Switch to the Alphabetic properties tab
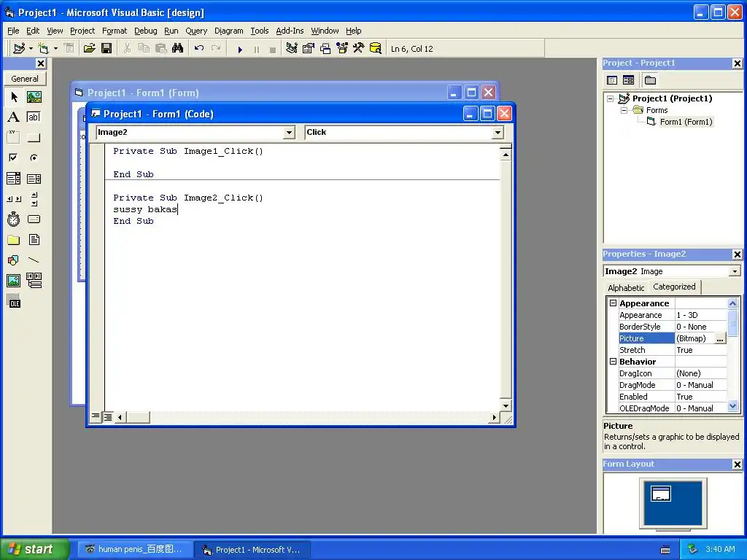The image size is (747, 560). 625,287
